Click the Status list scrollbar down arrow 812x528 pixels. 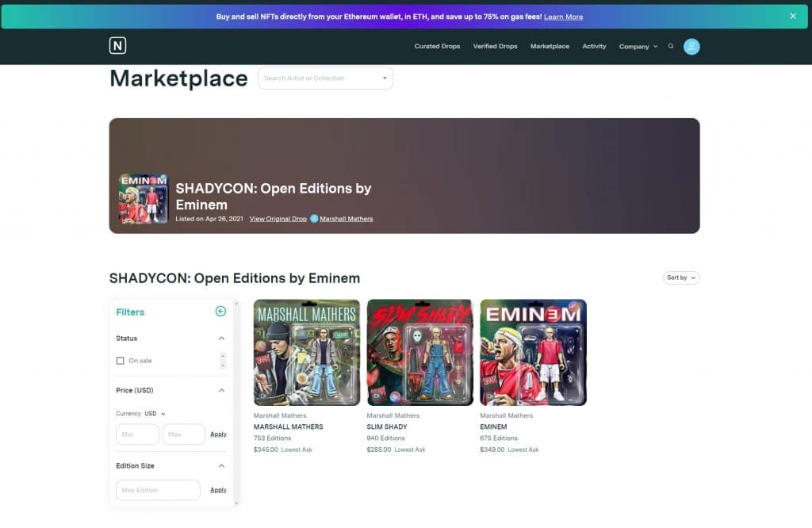click(x=223, y=365)
